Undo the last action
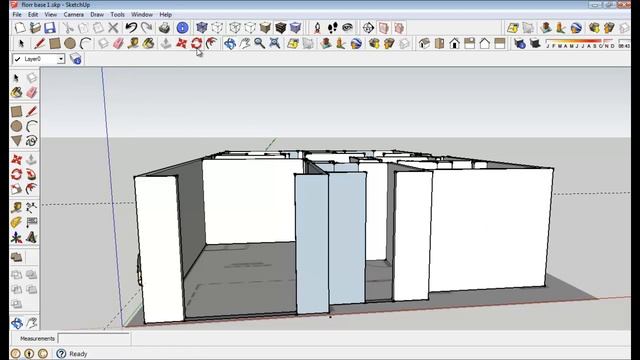Viewport: 640px width, 360px height. coord(131,28)
